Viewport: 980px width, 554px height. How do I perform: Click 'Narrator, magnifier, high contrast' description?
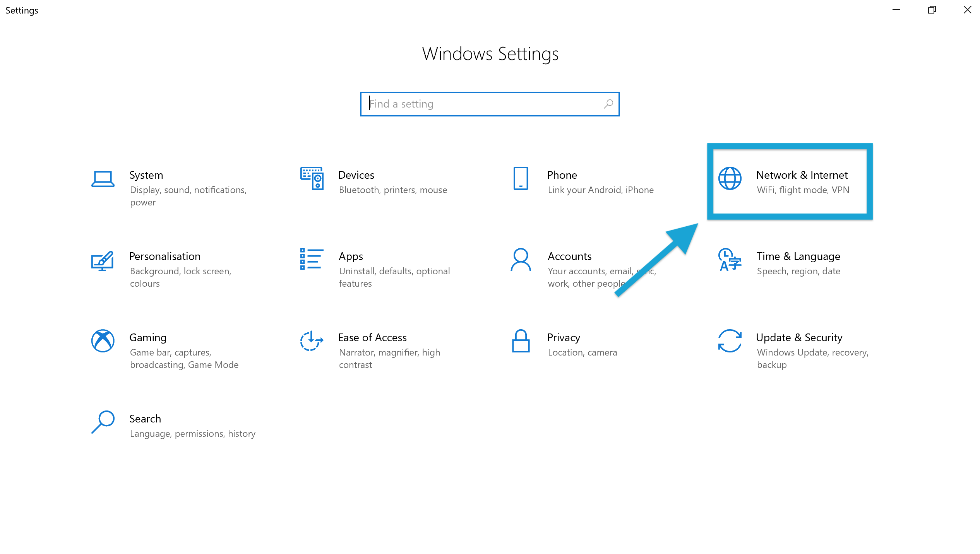coord(389,359)
